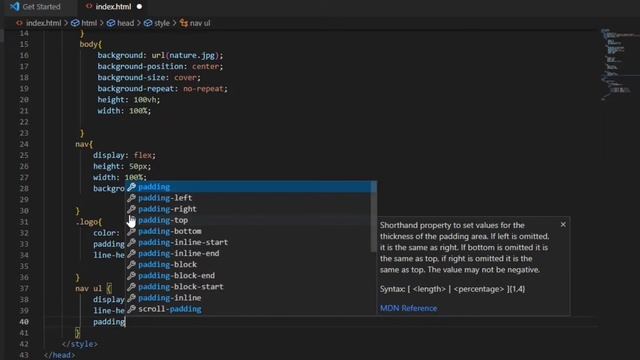The image size is (640, 360).
Task: Click the closing </head> tag
Action: 59,355
